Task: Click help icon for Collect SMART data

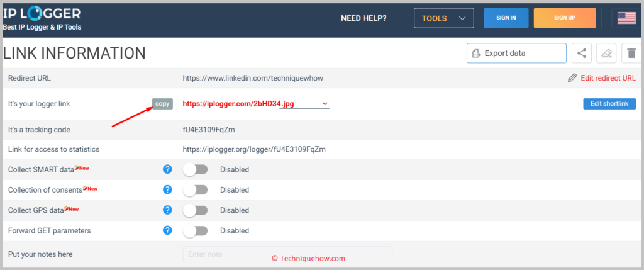Action: tap(167, 169)
